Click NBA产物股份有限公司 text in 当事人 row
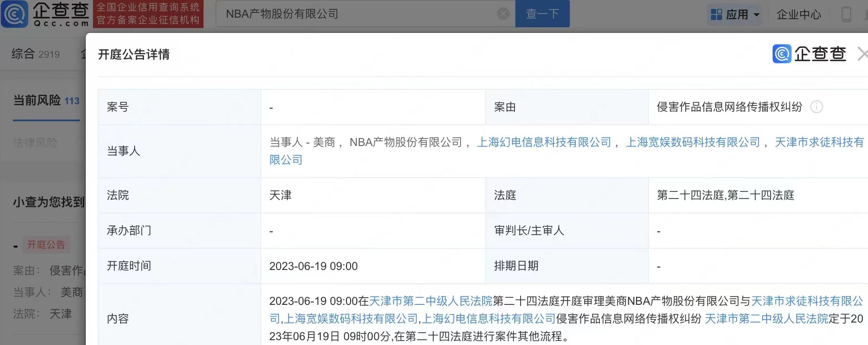Image resolution: width=868 pixels, height=345 pixels. [406, 142]
